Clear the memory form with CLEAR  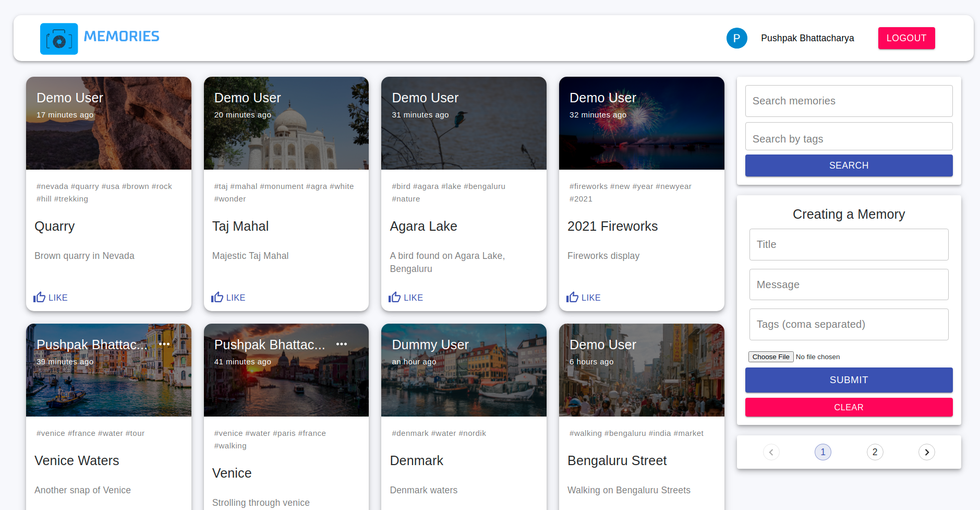click(849, 407)
